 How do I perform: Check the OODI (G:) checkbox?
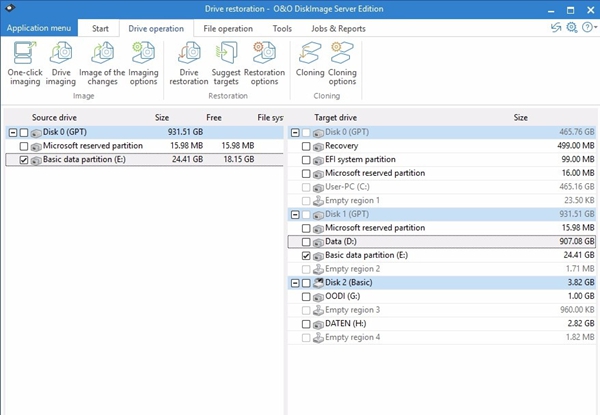[x=306, y=297]
